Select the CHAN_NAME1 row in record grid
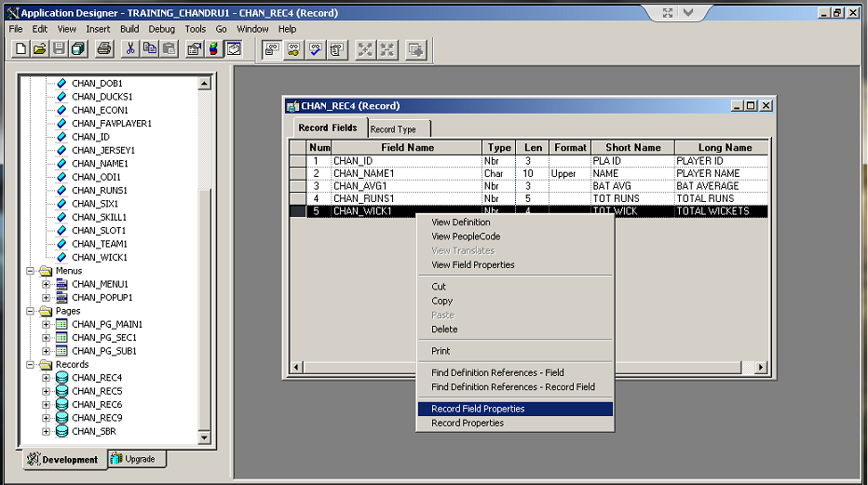868x485 pixels. (x=529, y=174)
